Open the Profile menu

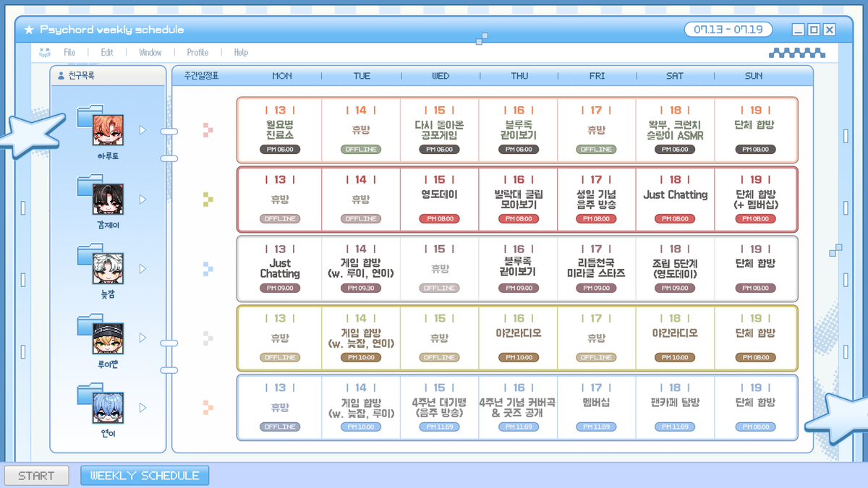coord(197,52)
